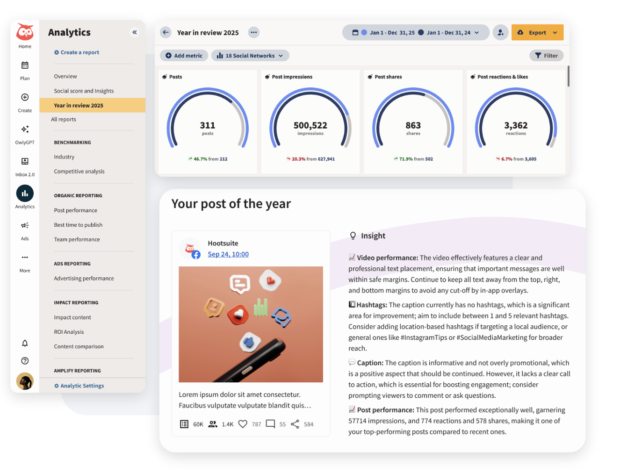Click the post likes heart icon
Viewport: 620px width, 474px height.
(243, 424)
